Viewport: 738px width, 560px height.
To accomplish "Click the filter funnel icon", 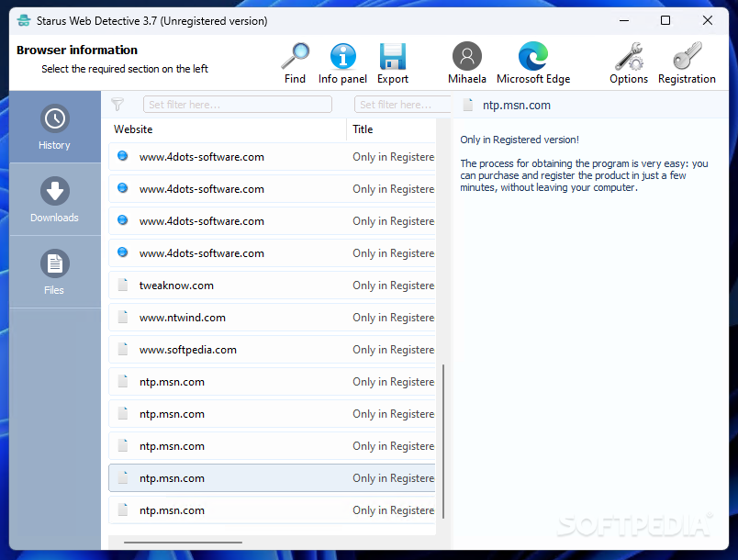I will 117,104.
